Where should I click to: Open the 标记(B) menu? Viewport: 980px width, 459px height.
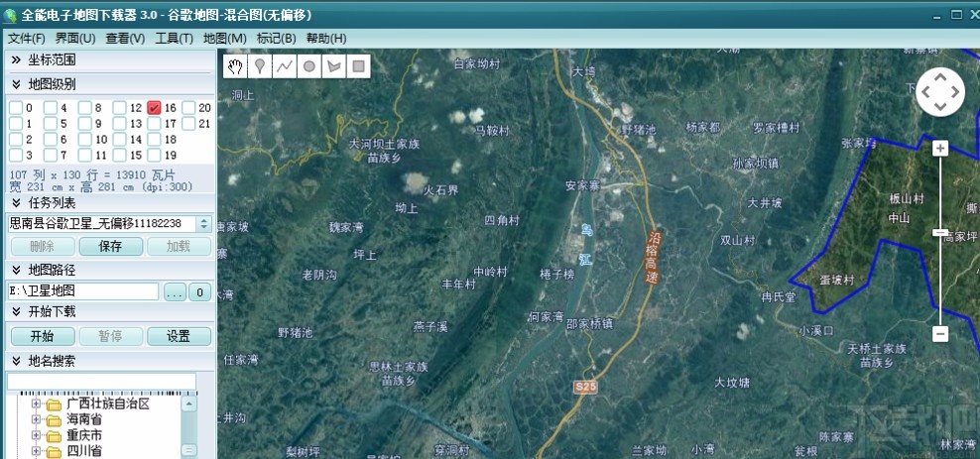(276, 38)
